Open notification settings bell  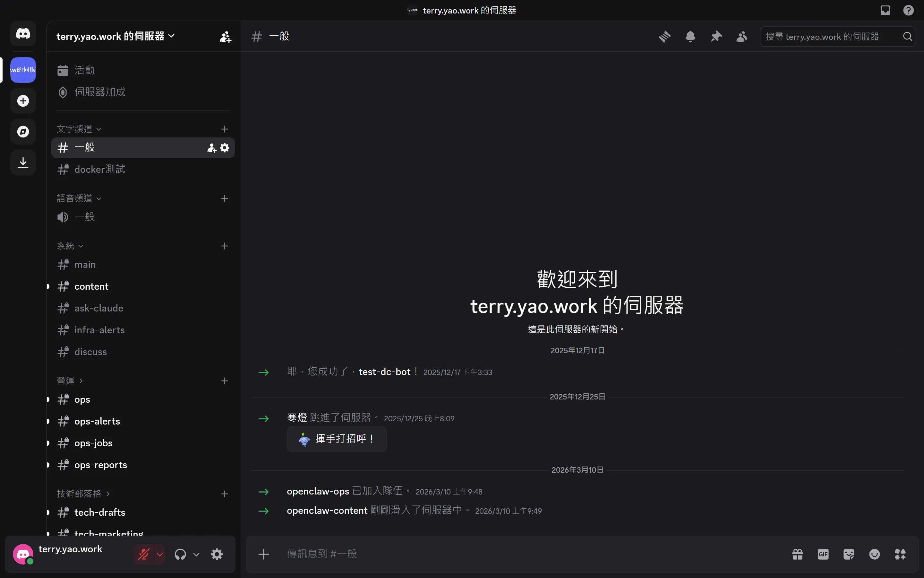point(690,37)
